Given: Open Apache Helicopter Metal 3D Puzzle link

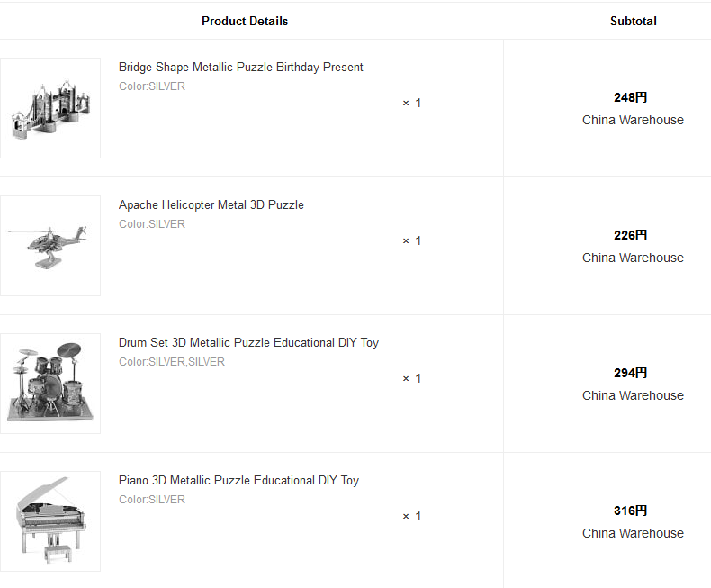Looking at the screenshot, I should click(211, 205).
